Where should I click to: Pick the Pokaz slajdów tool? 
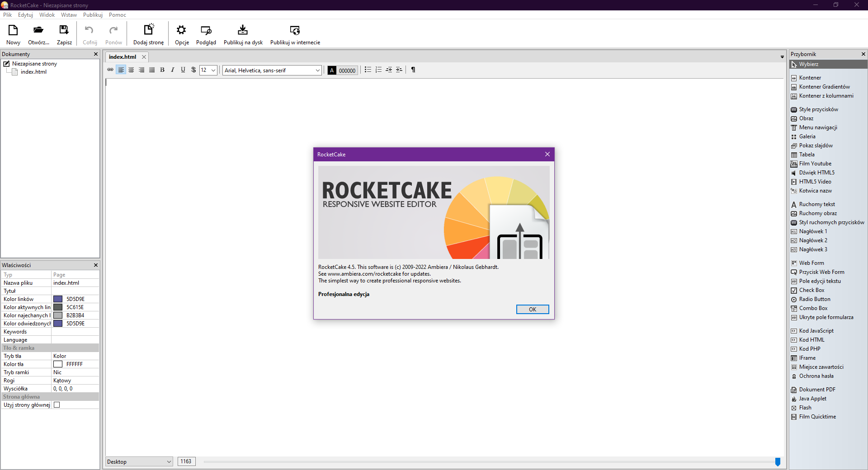click(816, 146)
